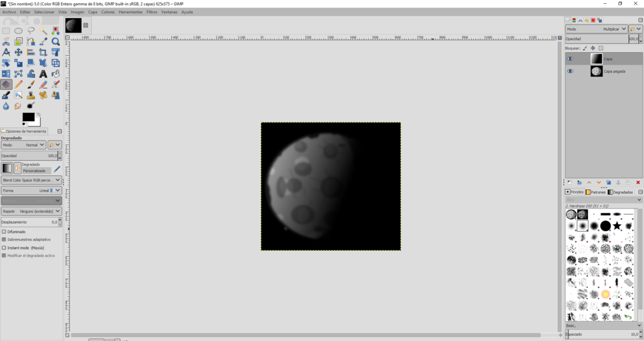The height and width of the screenshot is (341, 644).
Task: Select the Paintbrush tool
Action: (x=31, y=85)
